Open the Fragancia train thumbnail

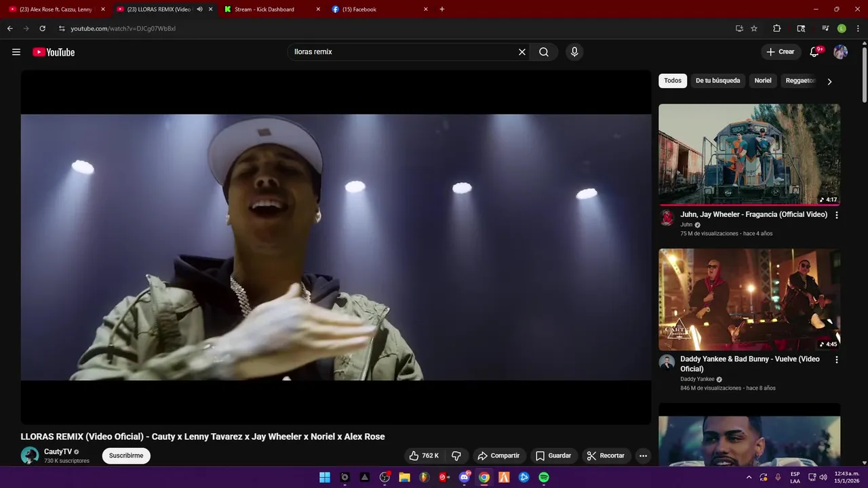click(x=749, y=155)
